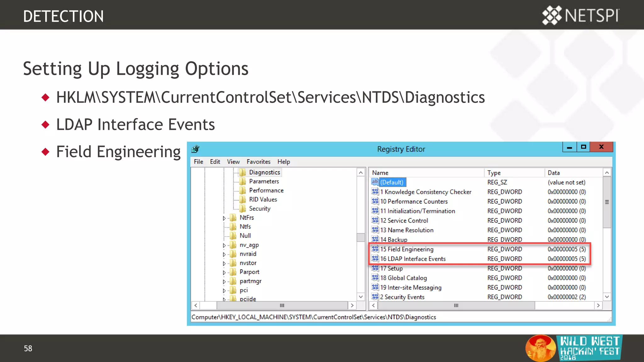644x362 pixels.
Task: Click DWORD icon of 13 Name Resolution
Action: click(375, 230)
